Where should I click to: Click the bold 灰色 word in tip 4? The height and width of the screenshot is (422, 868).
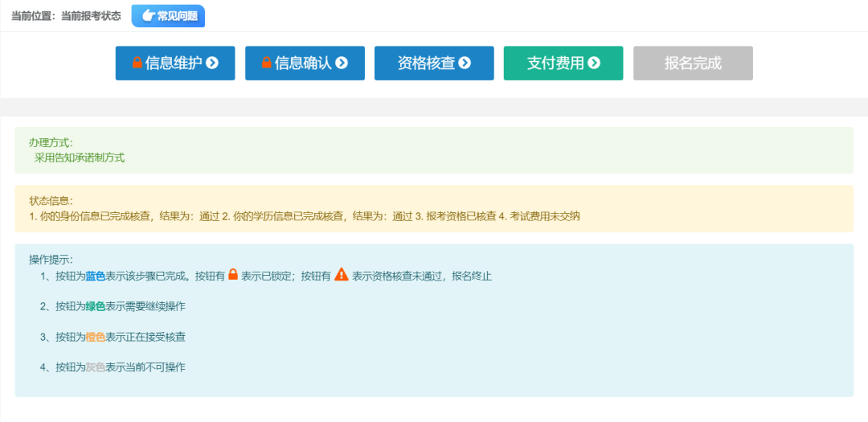[x=95, y=367]
